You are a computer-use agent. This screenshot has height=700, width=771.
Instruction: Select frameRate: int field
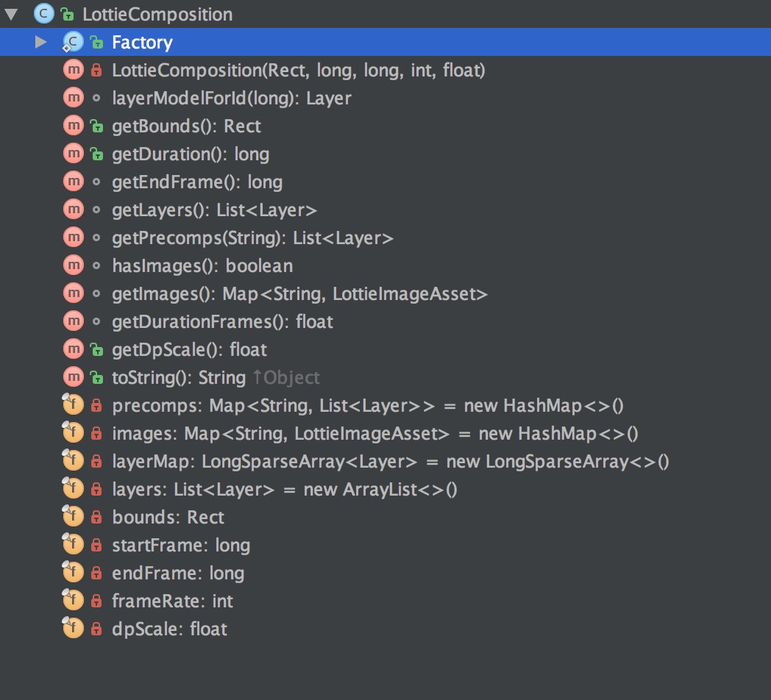(x=173, y=601)
